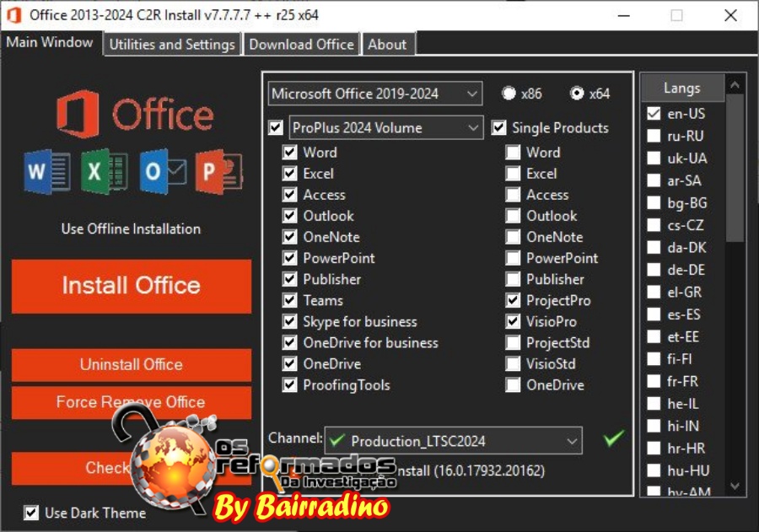This screenshot has height=532, width=759.
Task: Check the ProjectStd checkbox
Action: pyautogui.click(x=513, y=343)
